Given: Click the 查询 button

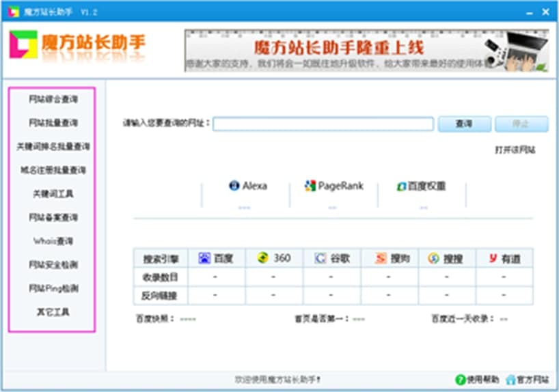Looking at the screenshot, I should coord(464,124).
